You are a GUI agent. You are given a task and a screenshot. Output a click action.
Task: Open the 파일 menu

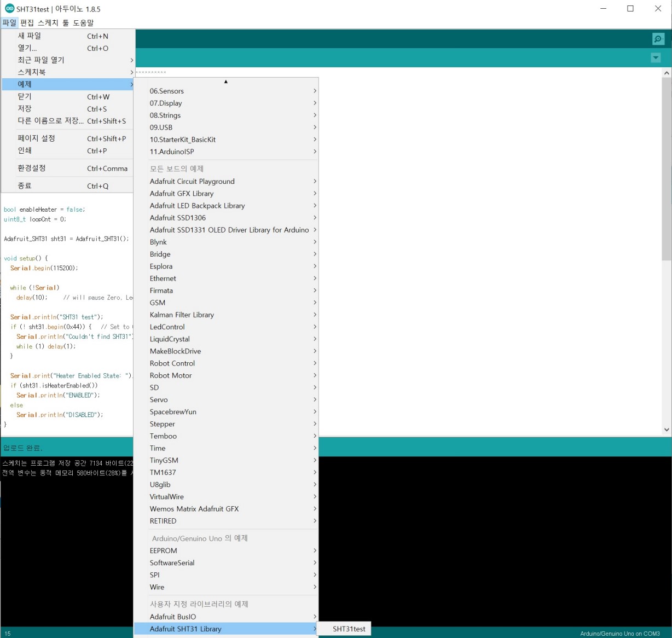tap(9, 22)
